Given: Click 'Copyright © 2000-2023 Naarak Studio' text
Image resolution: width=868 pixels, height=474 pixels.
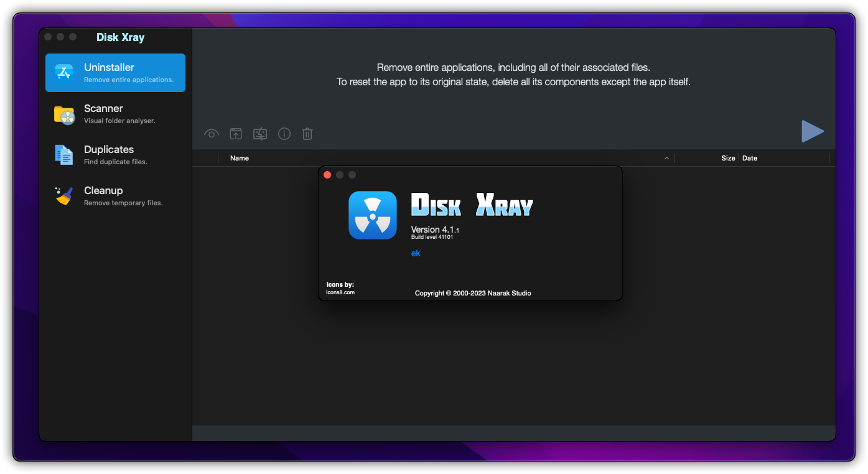Looking at the screenshot, I should (473, 293).
